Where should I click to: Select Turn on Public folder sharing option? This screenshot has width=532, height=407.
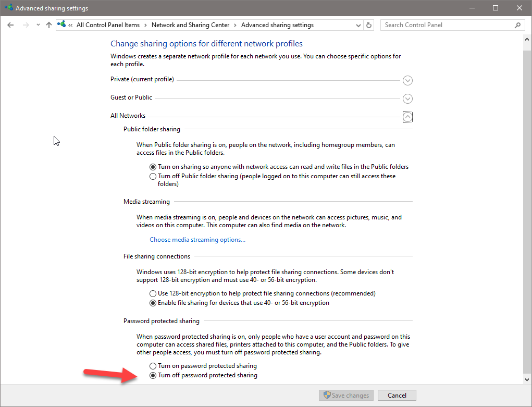(x=153, y=167)
